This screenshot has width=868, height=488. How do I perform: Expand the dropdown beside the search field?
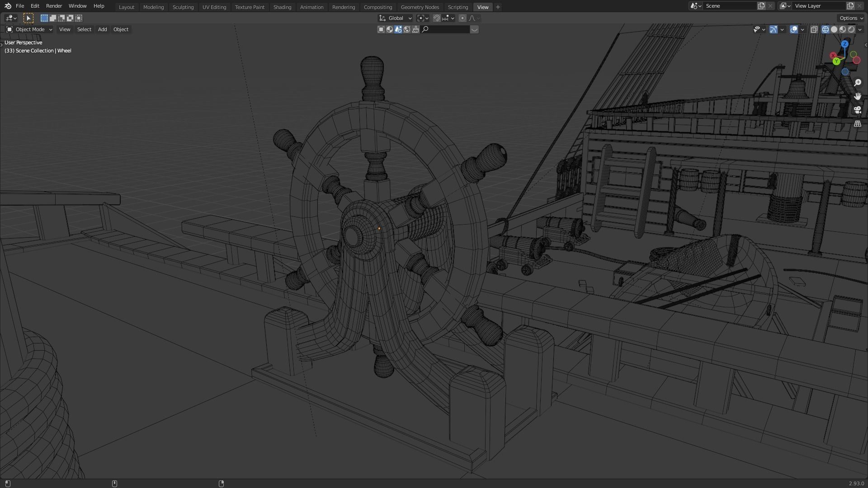(474, 29)
